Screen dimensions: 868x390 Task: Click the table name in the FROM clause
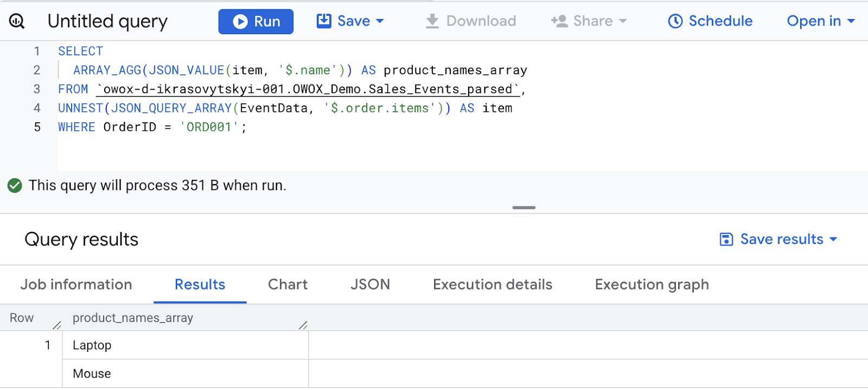308,89
